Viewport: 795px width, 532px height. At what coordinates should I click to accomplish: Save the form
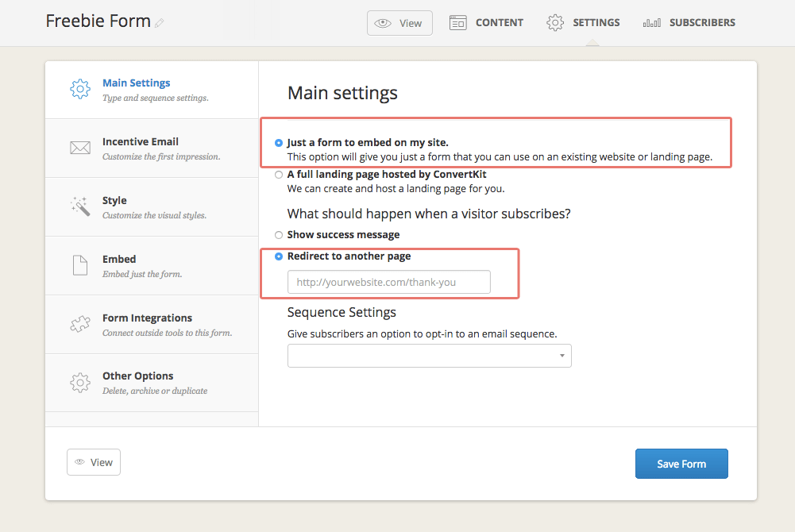point(681,463)
